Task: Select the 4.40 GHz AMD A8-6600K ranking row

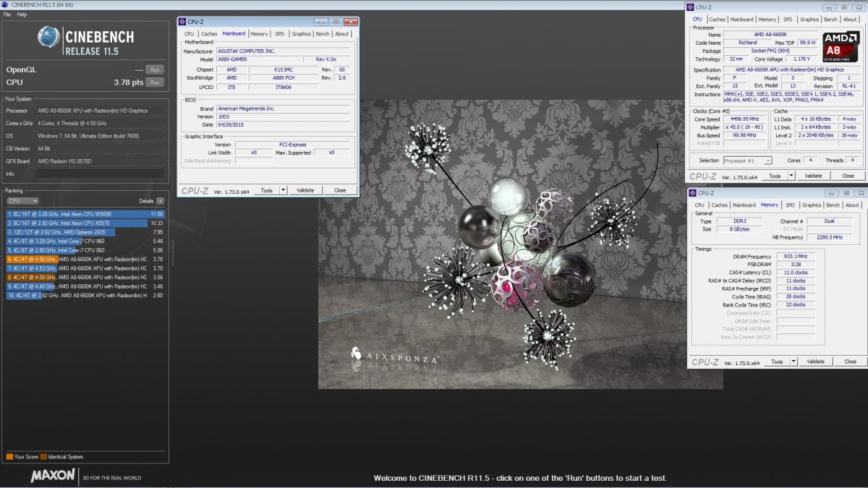Action: coord(85,286)
